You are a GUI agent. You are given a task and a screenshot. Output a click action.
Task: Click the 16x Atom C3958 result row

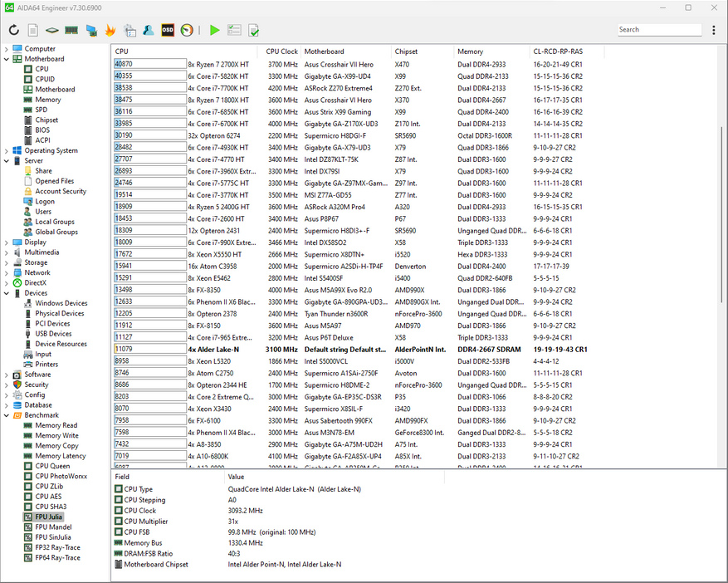point(358,267)
